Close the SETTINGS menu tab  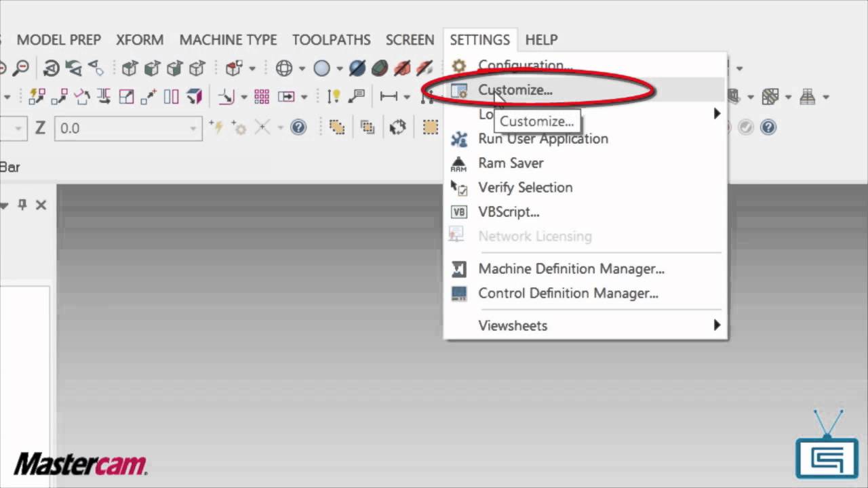click(x=479, y=40)
